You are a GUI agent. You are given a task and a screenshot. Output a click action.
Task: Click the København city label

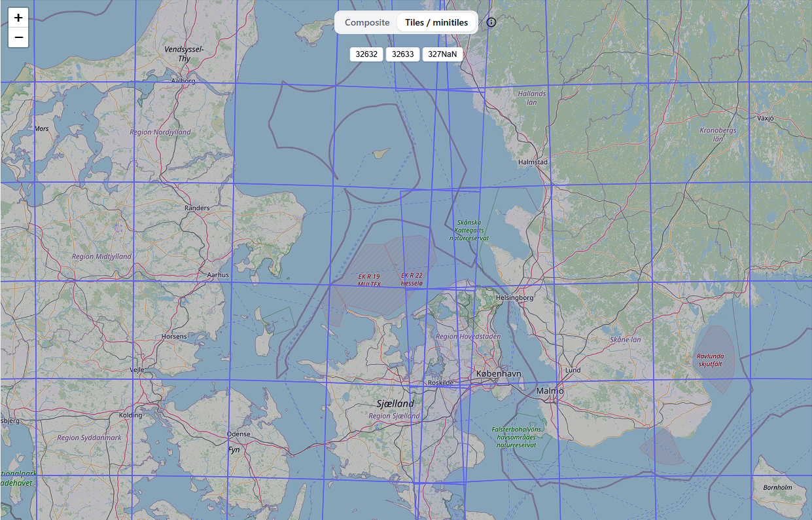499,373
